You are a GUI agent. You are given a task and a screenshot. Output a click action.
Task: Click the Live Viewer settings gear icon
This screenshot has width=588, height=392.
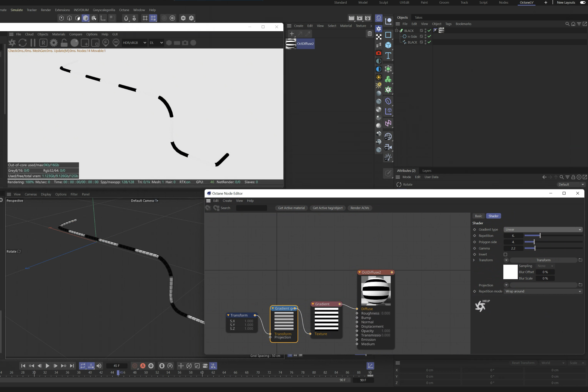[x=53, y=43]
